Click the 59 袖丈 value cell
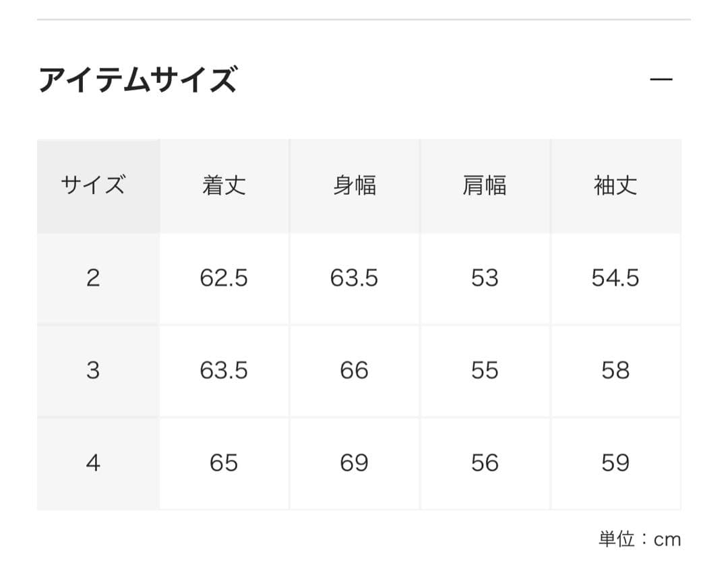 (615, 462)
